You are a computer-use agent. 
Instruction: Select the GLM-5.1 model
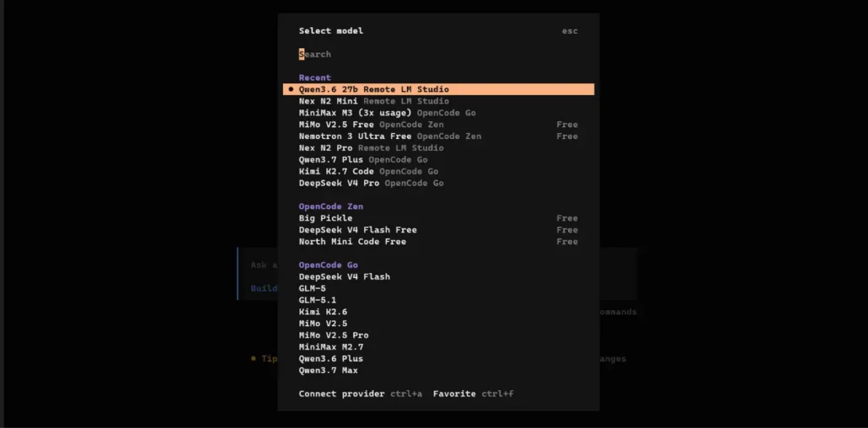tap(438, 300)
